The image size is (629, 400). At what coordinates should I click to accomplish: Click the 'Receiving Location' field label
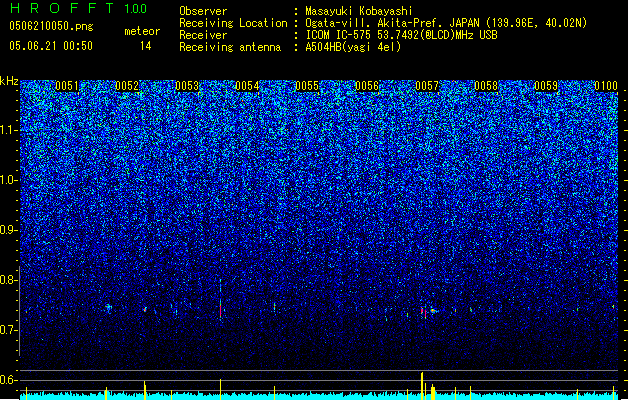pos(233,23)
